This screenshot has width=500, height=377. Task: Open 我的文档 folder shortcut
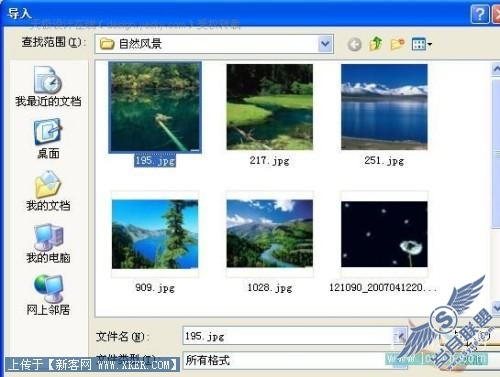click(48, 191)
